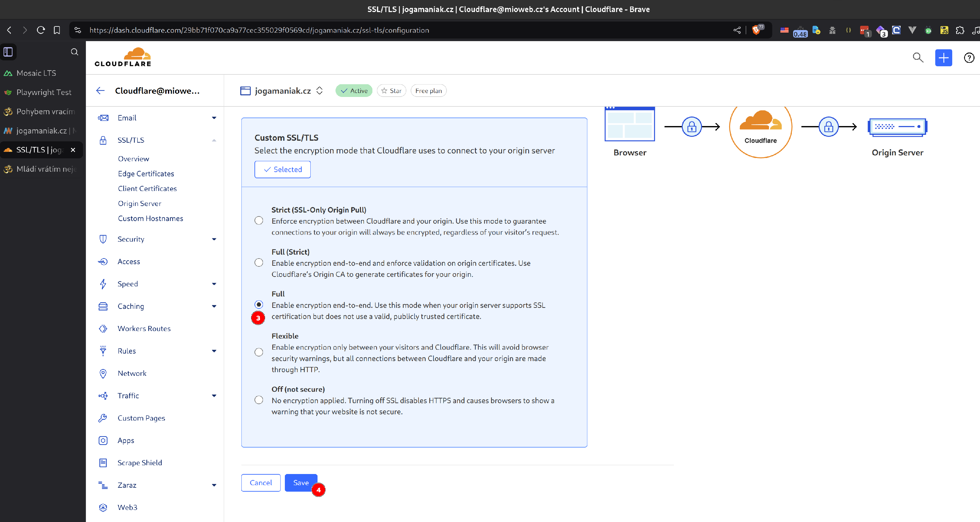Open the search magnifier in the Cloudflare header
The width and height of the screenshot is (980, 522).
(x=918, y=58)
